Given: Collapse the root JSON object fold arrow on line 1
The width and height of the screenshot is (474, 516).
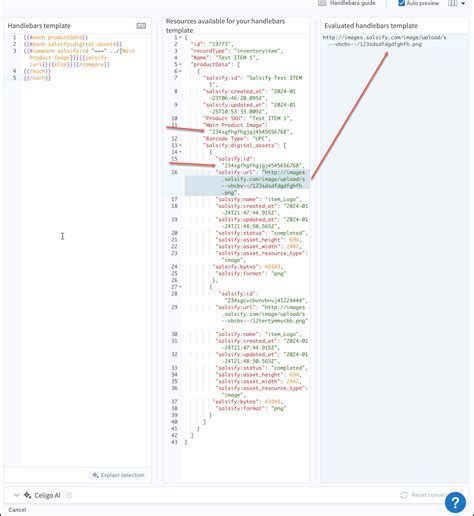Looking at the screenshot, I should pyautogui.click(x=180, y=37).
